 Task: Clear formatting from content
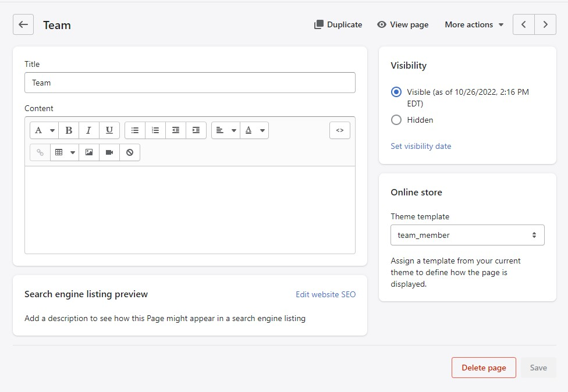click(x=130, y=152)
